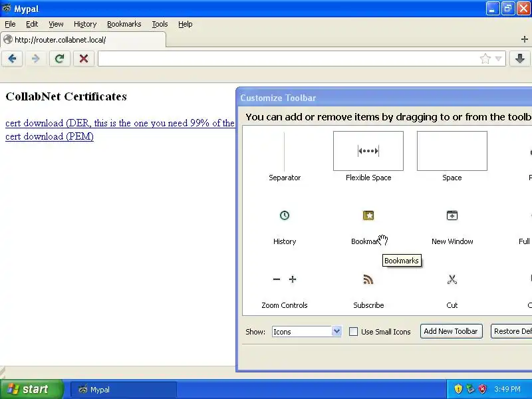Click the Windows start button
Viewport: 532px width, 399px height.
click(x=31, y=389)
